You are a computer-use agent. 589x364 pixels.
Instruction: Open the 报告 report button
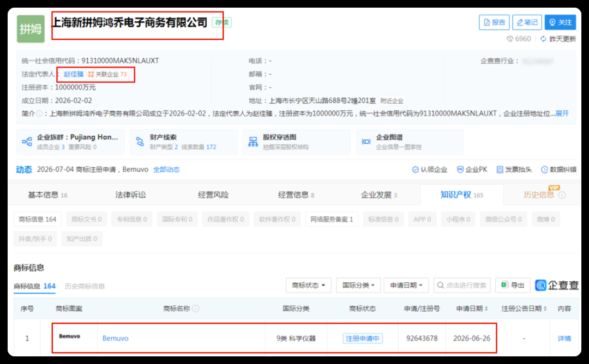494,22
